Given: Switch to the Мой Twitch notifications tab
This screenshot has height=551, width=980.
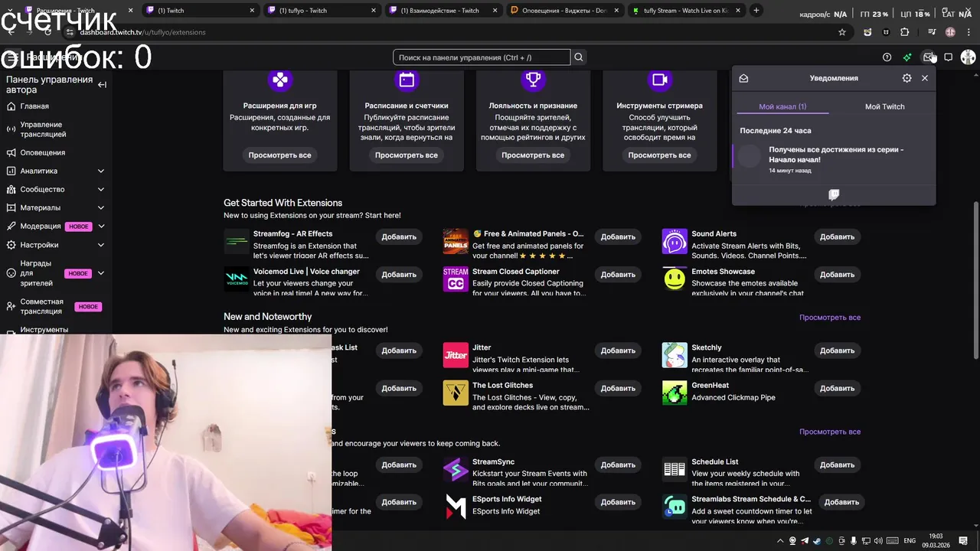Looking at the screenshot, I should click(884, 106).
